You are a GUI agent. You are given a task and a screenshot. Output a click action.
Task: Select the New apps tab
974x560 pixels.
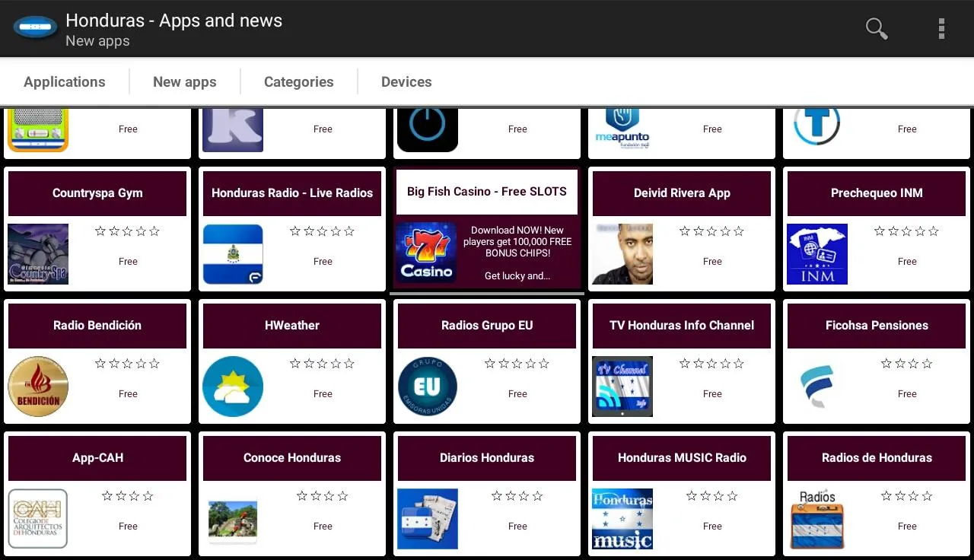(x=185, y=81)
